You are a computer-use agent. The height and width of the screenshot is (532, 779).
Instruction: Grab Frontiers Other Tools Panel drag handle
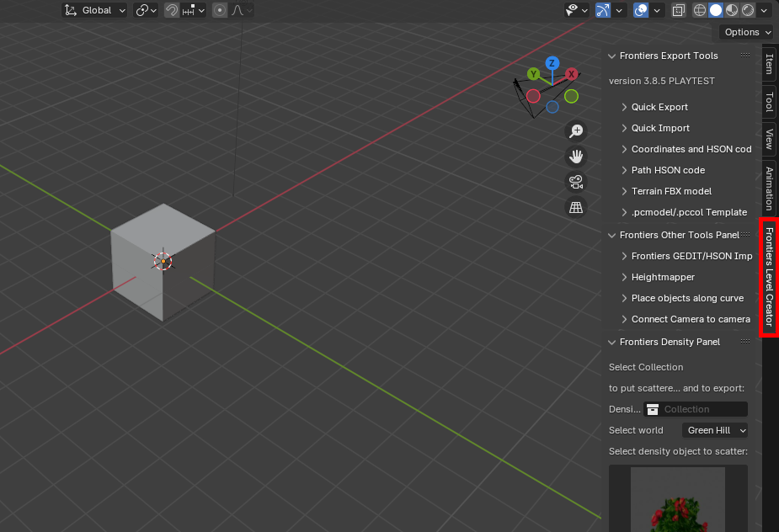745,235
